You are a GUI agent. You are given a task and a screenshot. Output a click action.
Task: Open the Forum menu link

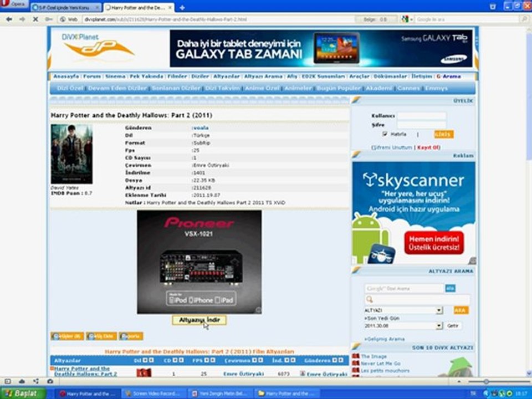click(x=92, y=76)
